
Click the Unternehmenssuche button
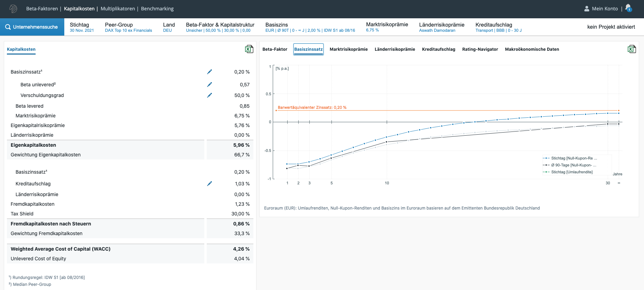pos(32,27)
